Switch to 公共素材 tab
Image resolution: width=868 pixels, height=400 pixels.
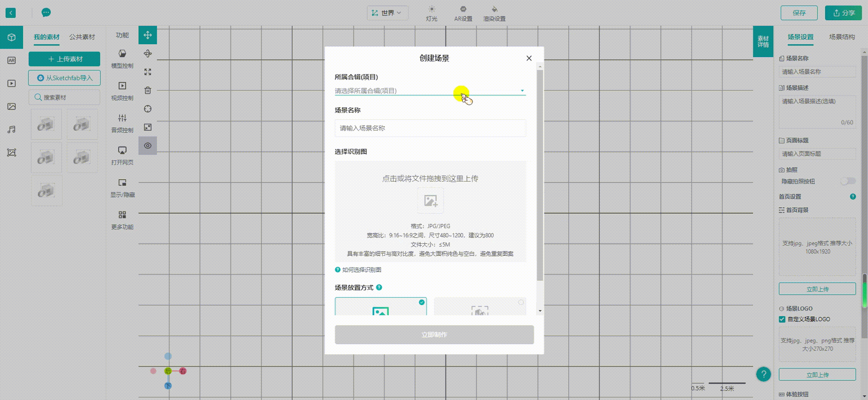pos(82,37)
